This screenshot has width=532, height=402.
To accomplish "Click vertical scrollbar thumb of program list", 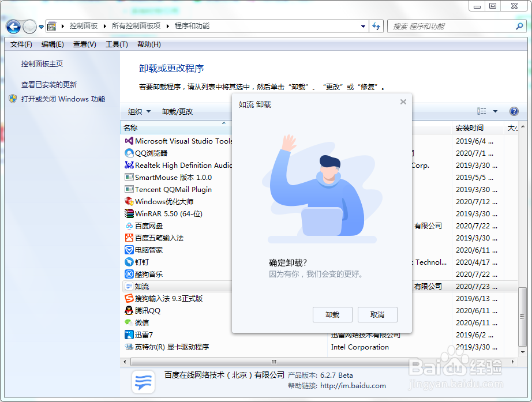I will tap(522, 317).
